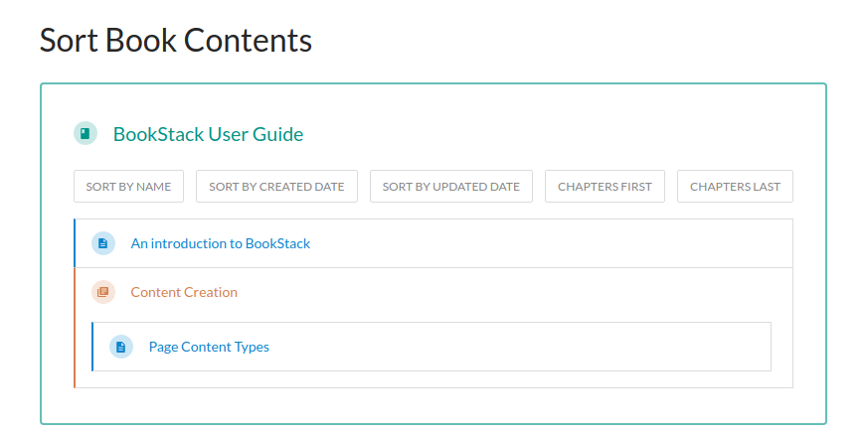868x437 pixels.
Task: Click the book icon beside BookStack User Guide
Action: 86,133
